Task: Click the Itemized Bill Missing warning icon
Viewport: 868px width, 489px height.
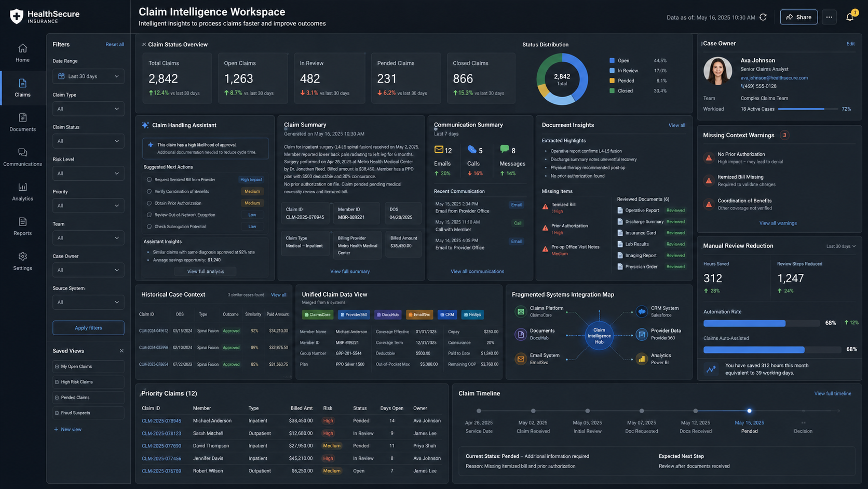Action: 709,181
